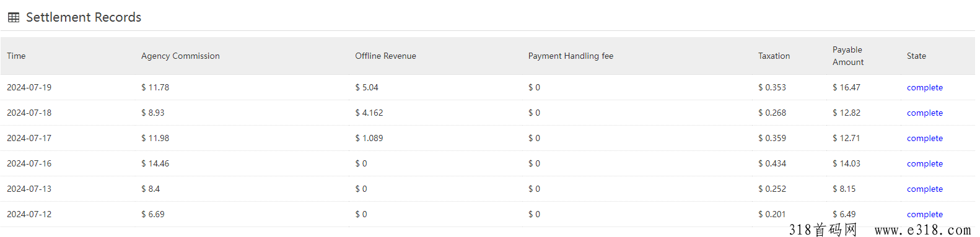Open the complete link for 2024-07-12
Screen dimensions: 980x237
[x=925, y=214]
